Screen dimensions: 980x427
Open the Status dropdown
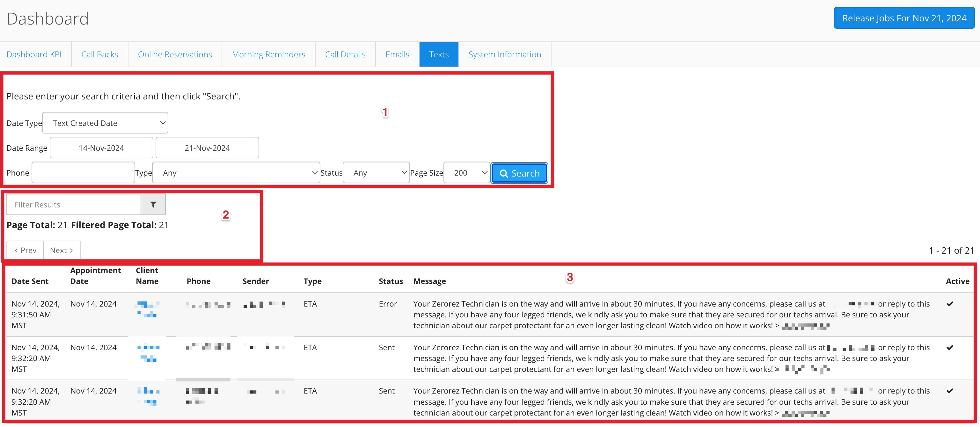(376, 173)
